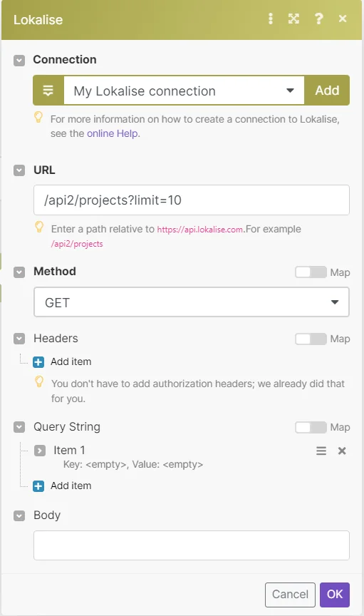Click the plus icon under Query String Item 1
The width and height of the screenshot is (364, 616).
(x=38, y=486)
